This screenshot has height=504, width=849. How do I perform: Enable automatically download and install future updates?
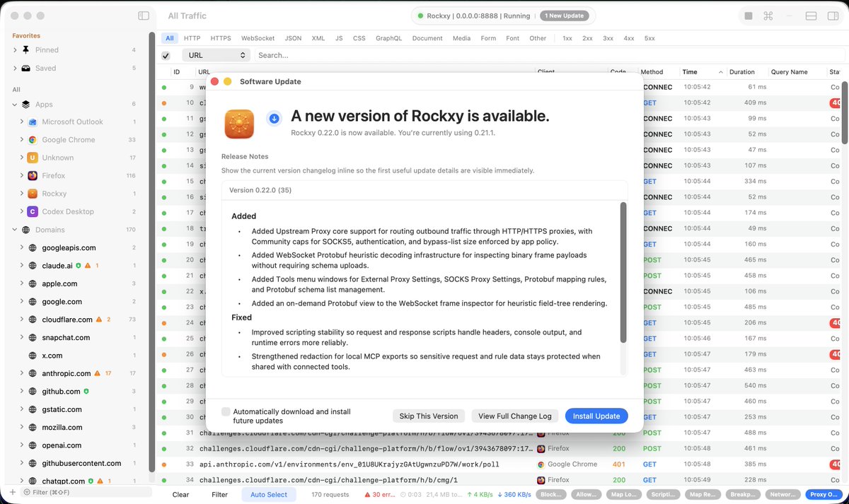pos(226,411)
